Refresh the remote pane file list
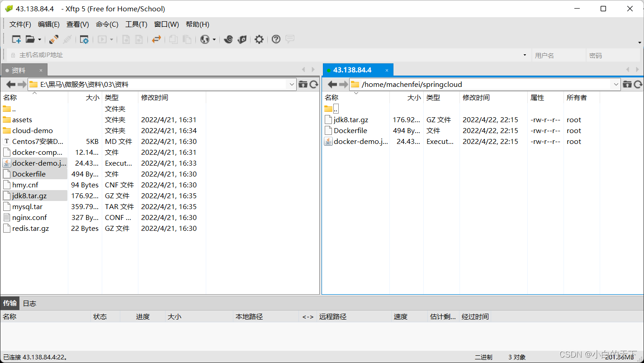Image resolution: width=644 pixels, height=363 pixels. click(638, 84)
